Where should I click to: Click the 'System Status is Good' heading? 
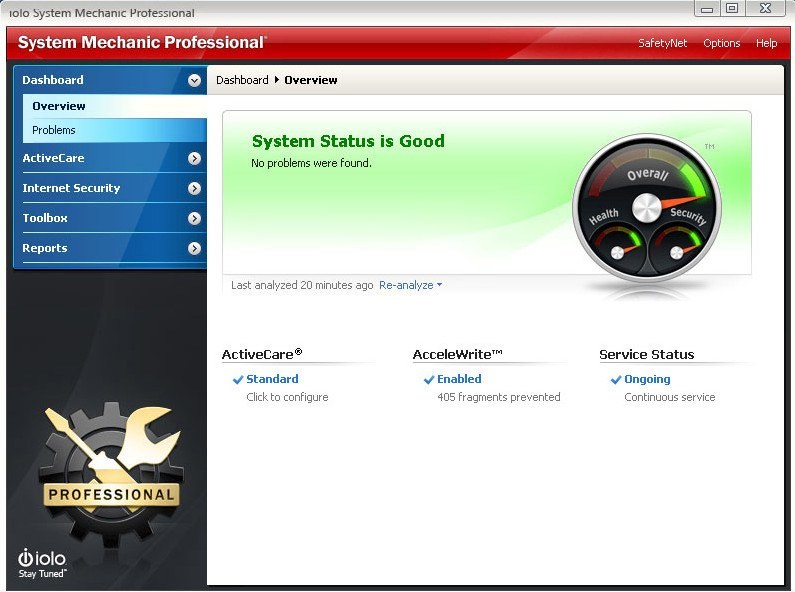[348, 141]
